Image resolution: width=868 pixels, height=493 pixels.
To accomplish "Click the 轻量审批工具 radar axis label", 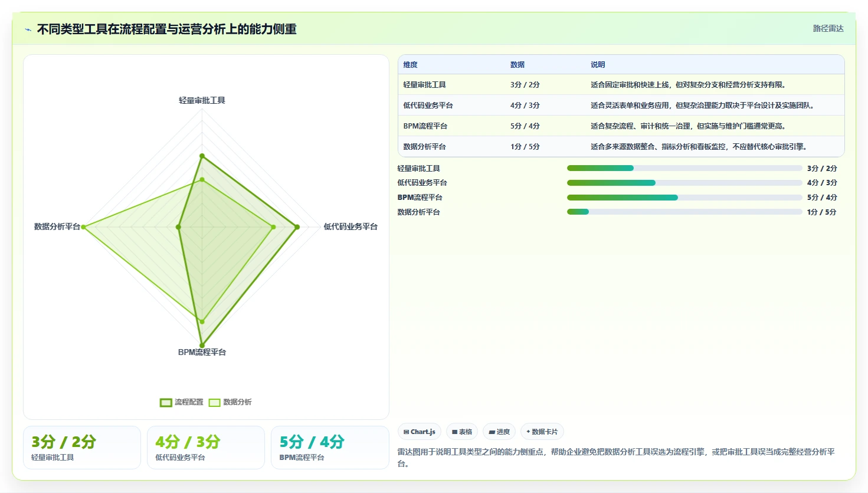I will (202, 100).
